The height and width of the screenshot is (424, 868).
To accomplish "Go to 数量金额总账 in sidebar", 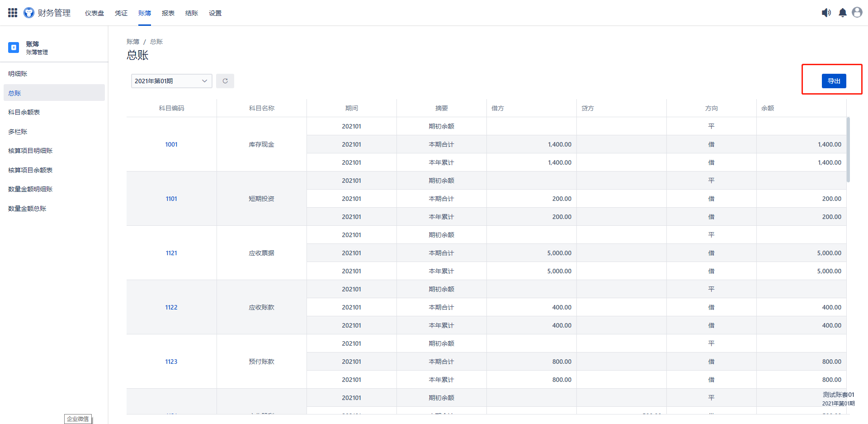I will point(27,209).
